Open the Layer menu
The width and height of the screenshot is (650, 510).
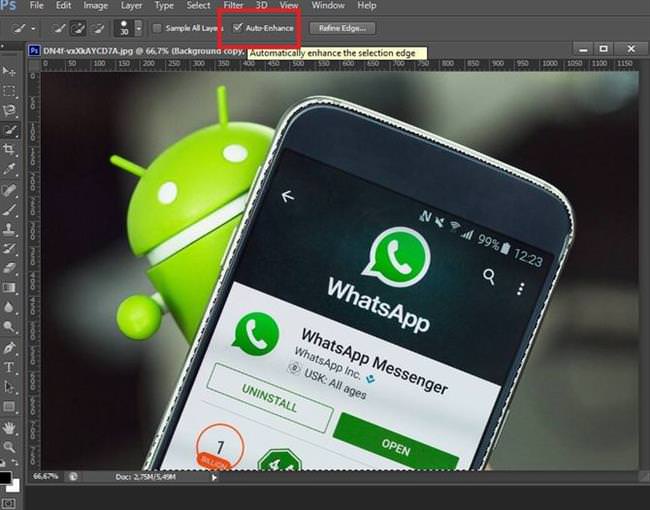coord(131,5)
